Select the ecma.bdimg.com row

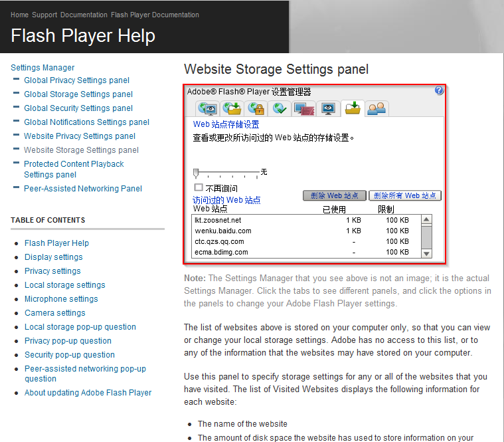pyautogui.click(x=306, y=252)
